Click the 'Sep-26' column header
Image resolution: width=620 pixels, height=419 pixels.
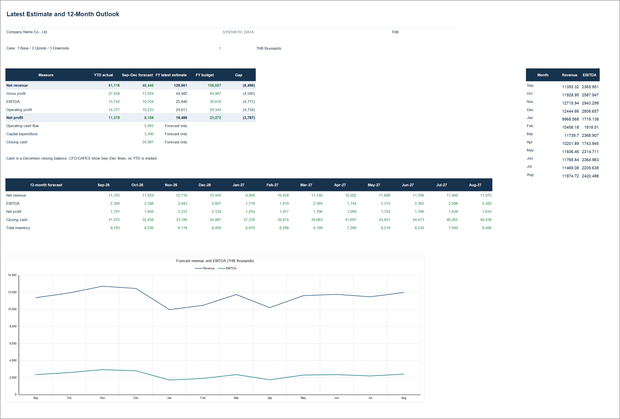click(104, 185)
